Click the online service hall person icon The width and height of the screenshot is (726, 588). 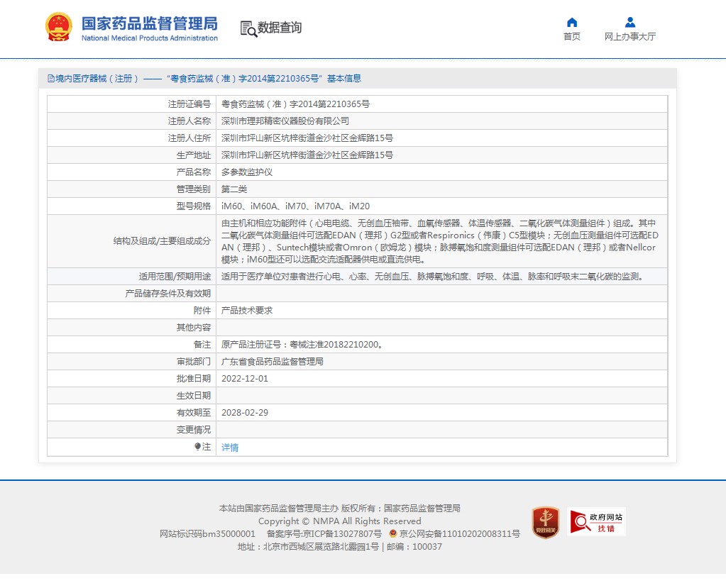(x=630, y=22)
